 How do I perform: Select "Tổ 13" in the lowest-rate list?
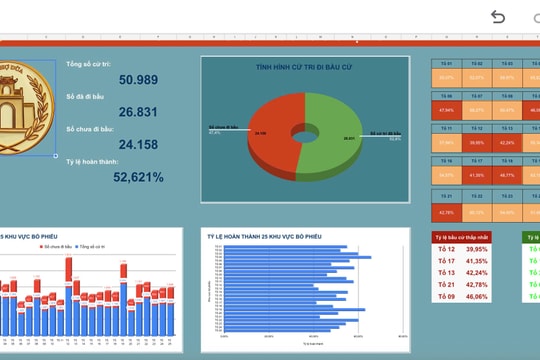447,273
